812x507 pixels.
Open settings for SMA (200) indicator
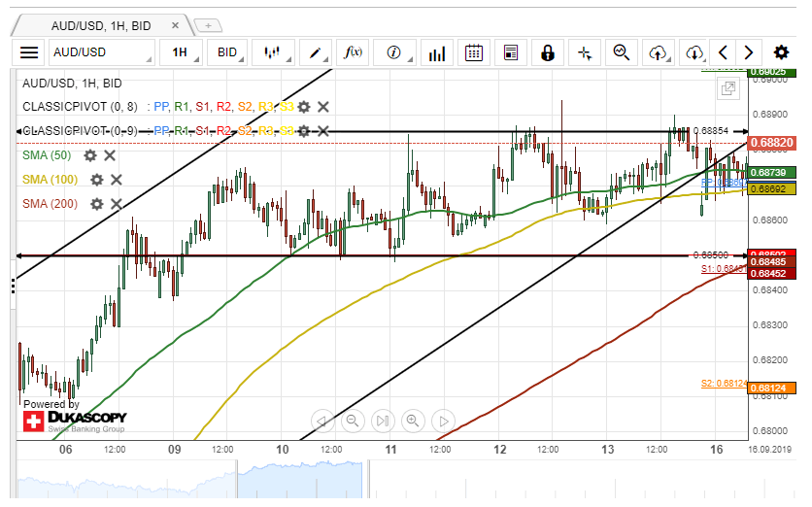96,204
